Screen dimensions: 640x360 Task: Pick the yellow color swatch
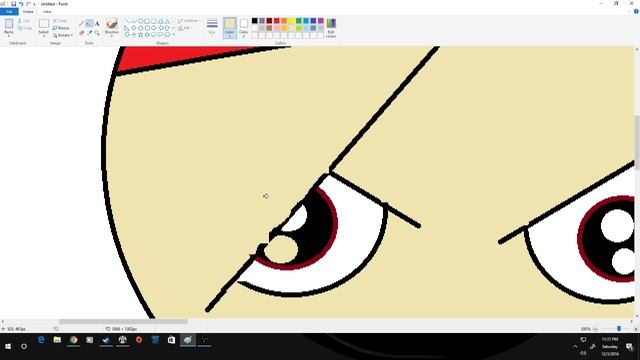291,21
